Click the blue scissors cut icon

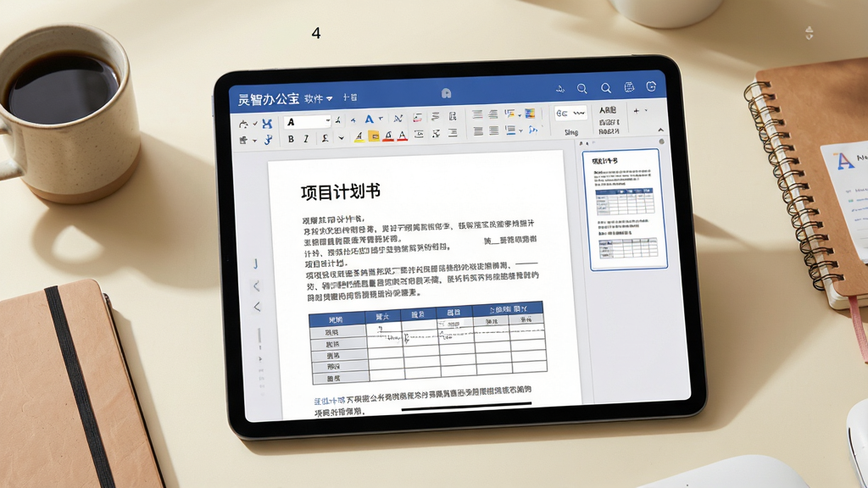pyautogui.click(x=267, y=124)
